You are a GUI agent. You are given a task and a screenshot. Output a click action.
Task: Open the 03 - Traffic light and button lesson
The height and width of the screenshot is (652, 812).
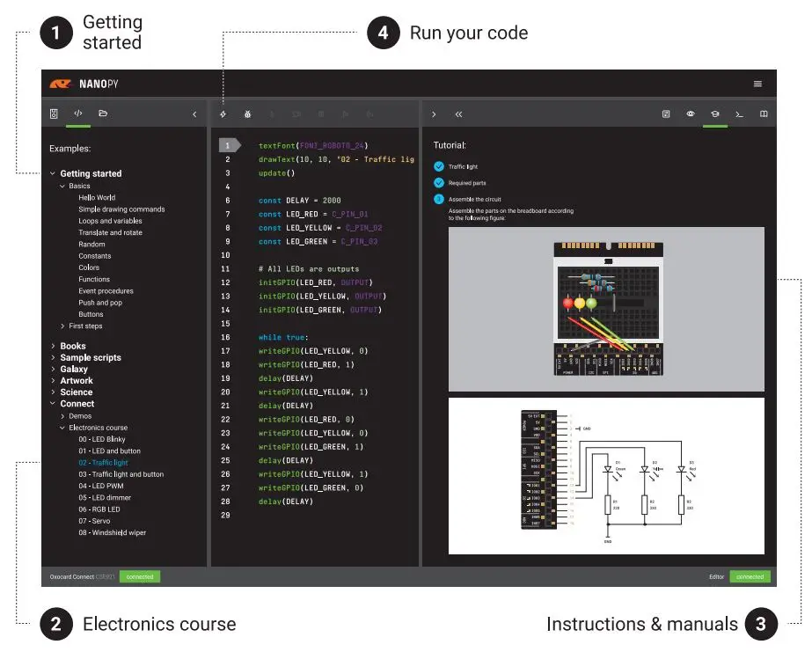[x=121, y=474]
